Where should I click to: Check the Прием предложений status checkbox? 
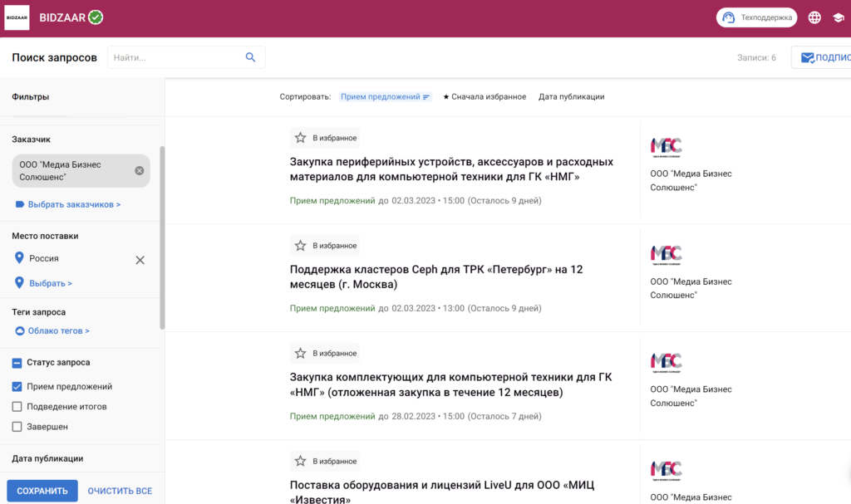click(17, 387)
